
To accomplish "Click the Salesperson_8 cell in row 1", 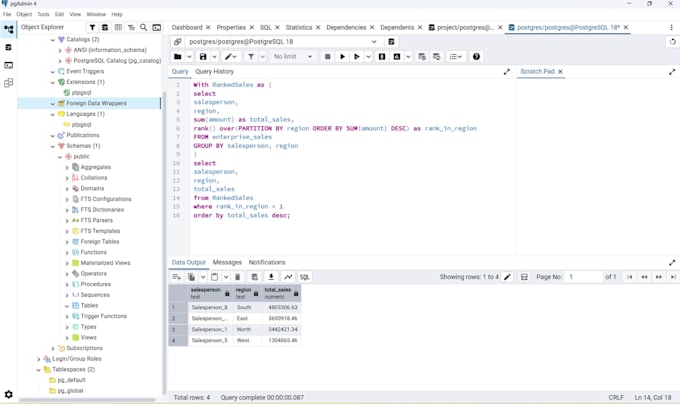I will coord(210,307).
